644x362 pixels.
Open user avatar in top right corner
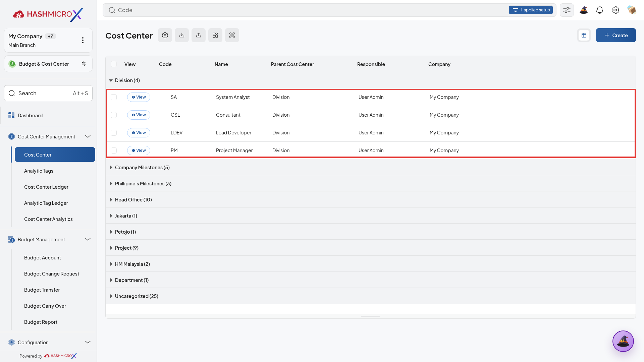coord(632,10)
